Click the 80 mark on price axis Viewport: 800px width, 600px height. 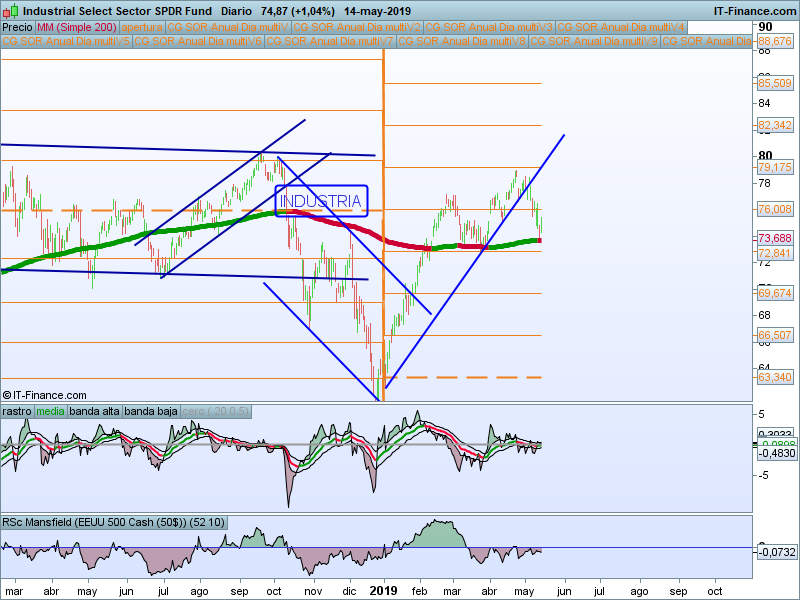point(765,156)
